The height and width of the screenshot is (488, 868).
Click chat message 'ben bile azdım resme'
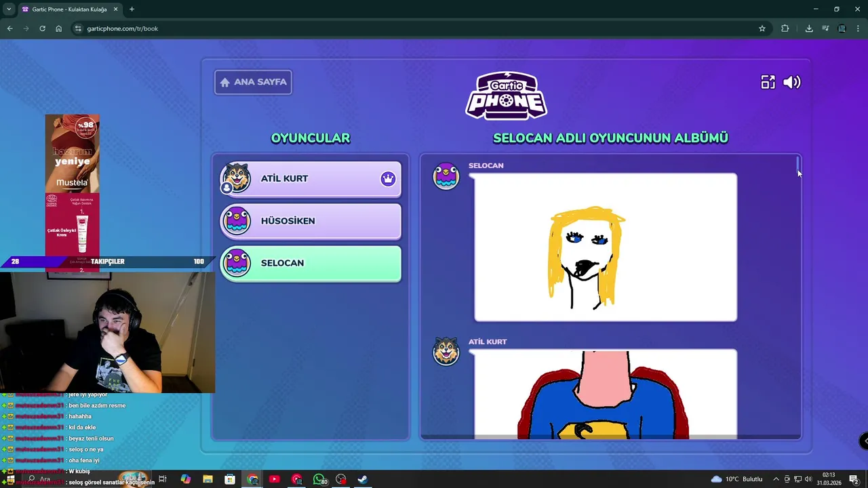click(97, 405)
